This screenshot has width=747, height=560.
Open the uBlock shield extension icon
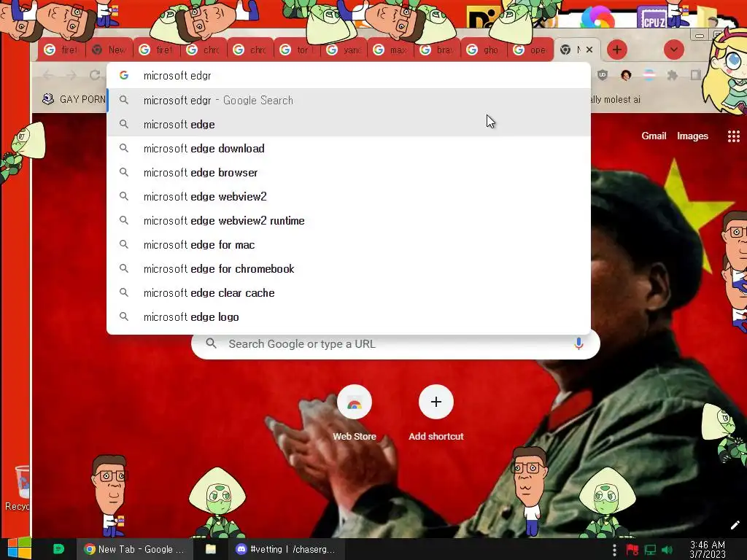tap(603, 75)
